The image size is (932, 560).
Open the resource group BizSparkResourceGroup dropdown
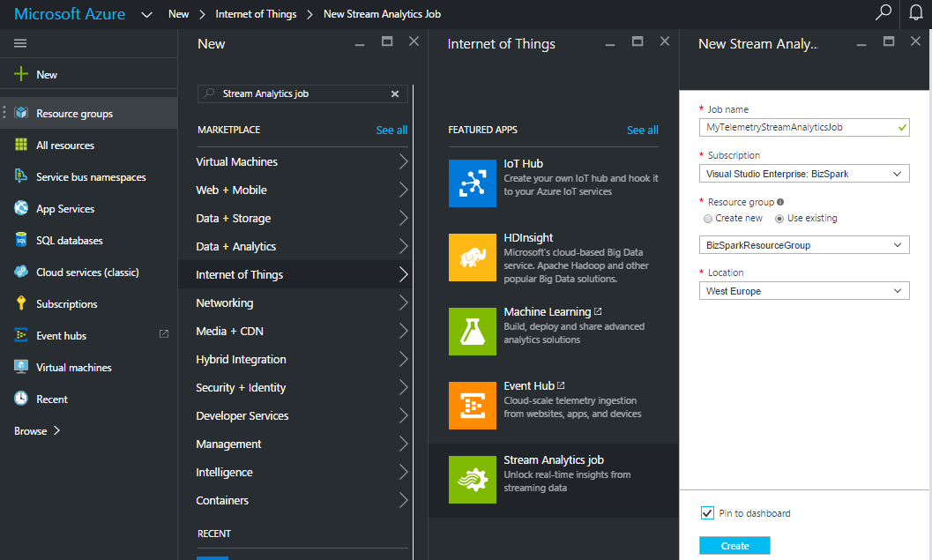coord(803,245)
